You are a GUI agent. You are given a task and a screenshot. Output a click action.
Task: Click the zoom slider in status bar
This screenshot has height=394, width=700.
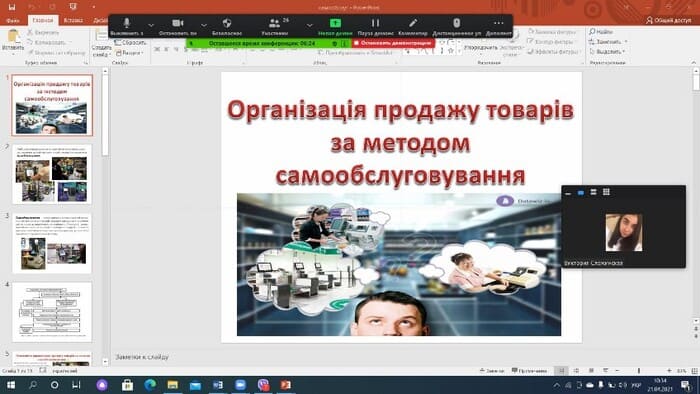pos(639,370)
